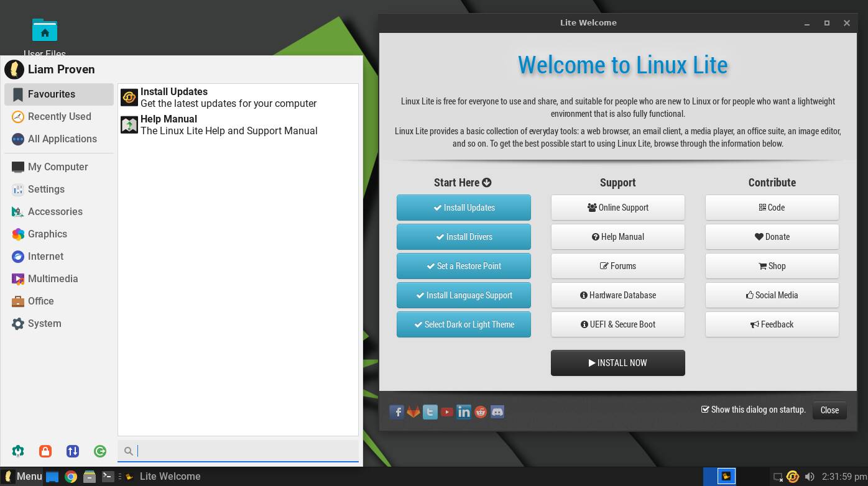This screenshot has width=868, height=486.
Task: Click the network disconnected tray icon
Action: click(778, 477)
